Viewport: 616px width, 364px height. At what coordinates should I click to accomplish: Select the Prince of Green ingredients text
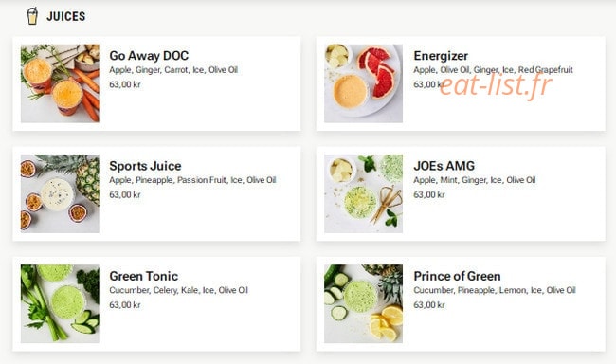(495, 290)
